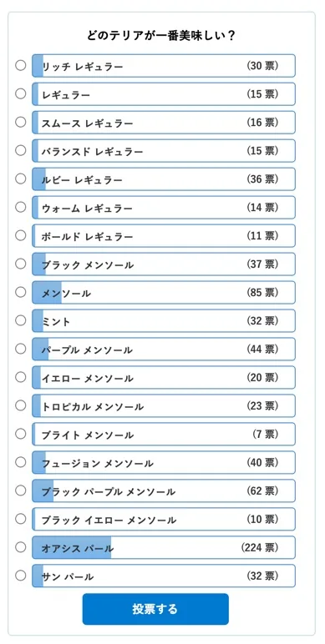Viewport: 325px width, 644px height.
Task: Select the パープル メンソール radio button
Action: (21, 349)
